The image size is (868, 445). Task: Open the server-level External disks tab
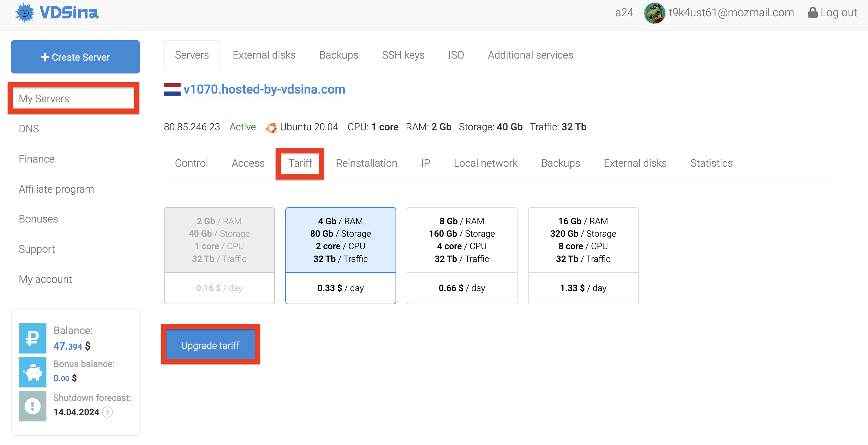click(x=635, y=163)
